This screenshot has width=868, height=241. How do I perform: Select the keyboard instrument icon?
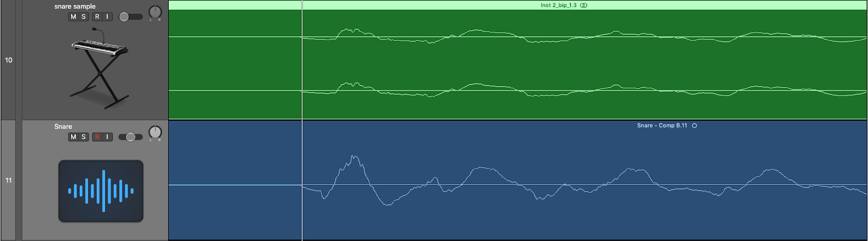pos(100,68)
